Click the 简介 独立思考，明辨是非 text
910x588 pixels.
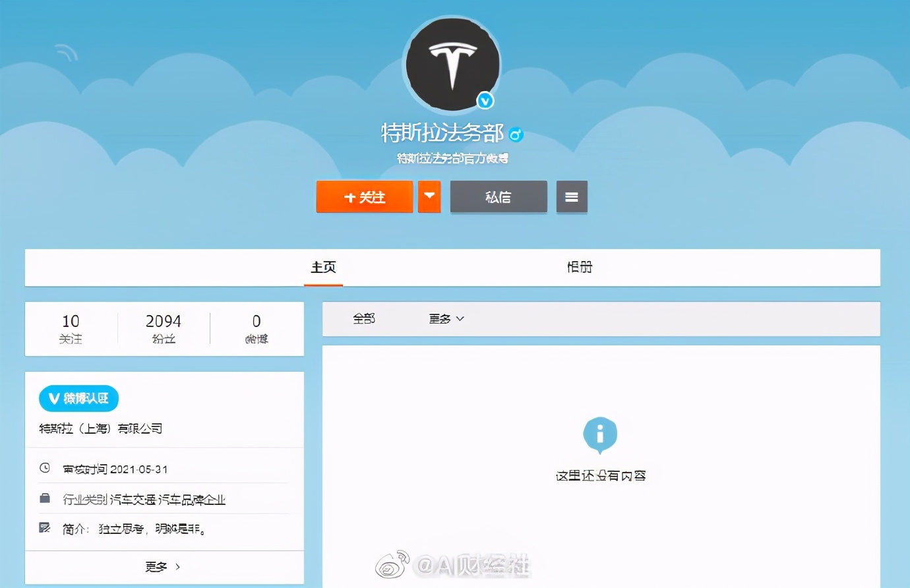[x=134, y=529]
